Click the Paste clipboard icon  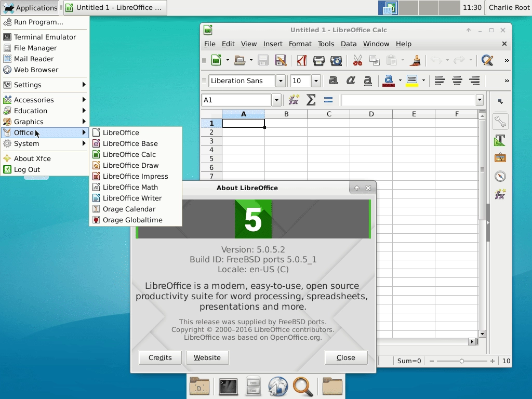[x=392, y=60]
